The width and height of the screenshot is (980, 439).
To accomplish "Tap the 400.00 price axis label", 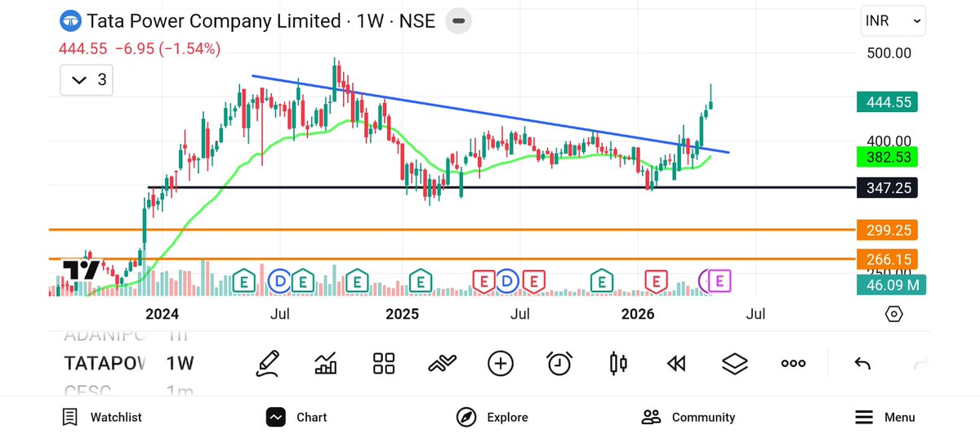I will click(x=889, y=141).
